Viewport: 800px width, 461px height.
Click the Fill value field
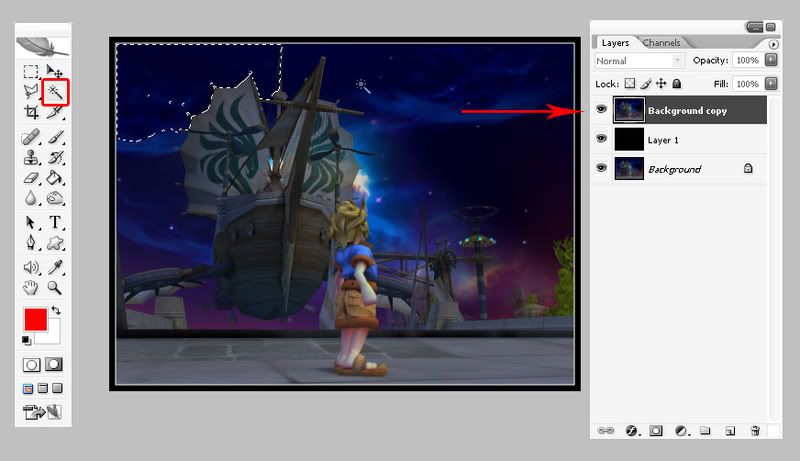pyautogui.click(x=748, y=84)
